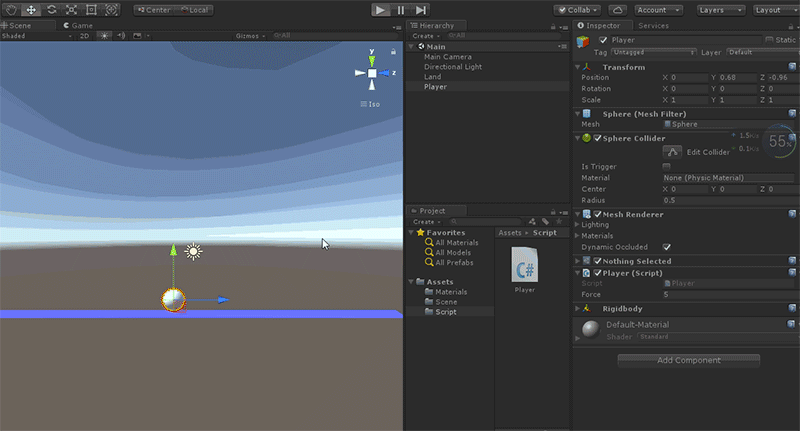Open the Account dropdown
The width and height of the screenshot is (800, 431).
659,10
